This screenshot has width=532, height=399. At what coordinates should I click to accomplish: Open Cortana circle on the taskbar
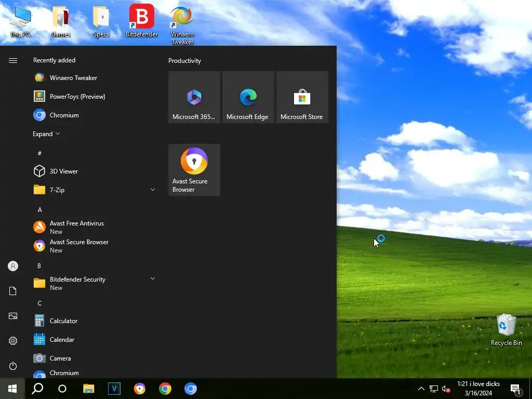click(x=62, y=389)
